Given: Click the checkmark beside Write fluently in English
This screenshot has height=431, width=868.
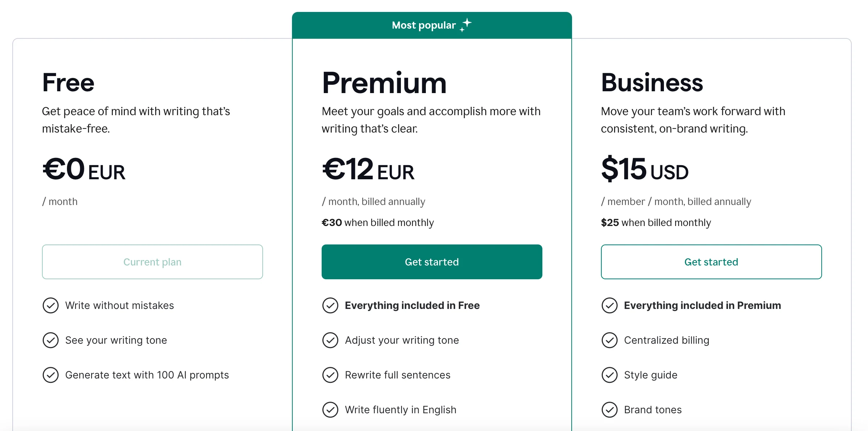Looking at the screenshot, I should coord(330,410).
